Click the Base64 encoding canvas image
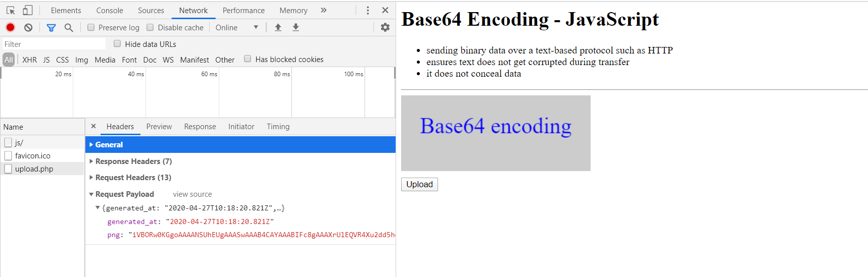Image resolution: width=868 pixels, height=277 pixels. point(496,133)
